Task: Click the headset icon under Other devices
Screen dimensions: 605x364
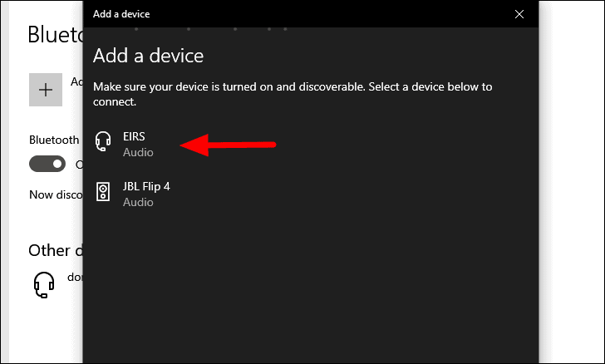Action: (x=44, y=285)
